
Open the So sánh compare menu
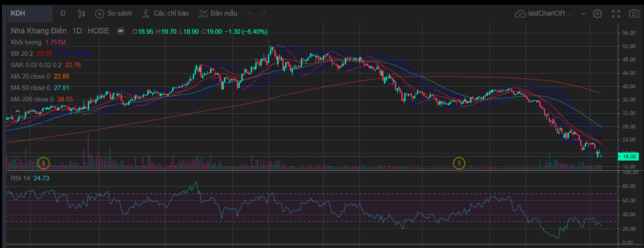tap(114, 14)
